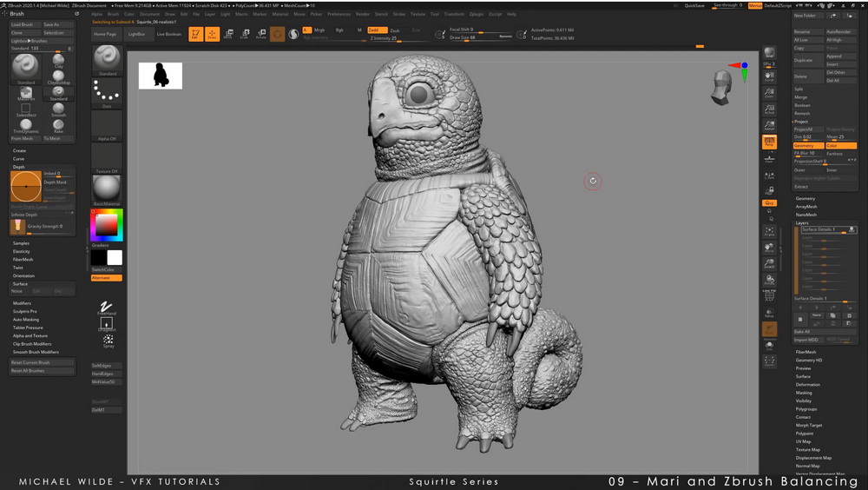Click the camera head orientation widget
868x490 pixels.
(722, 88)
